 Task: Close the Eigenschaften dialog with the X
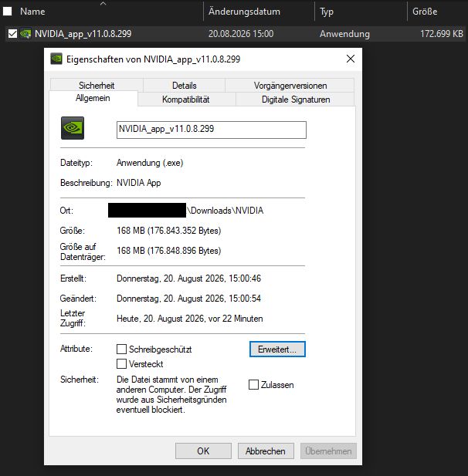click(351, 59)
